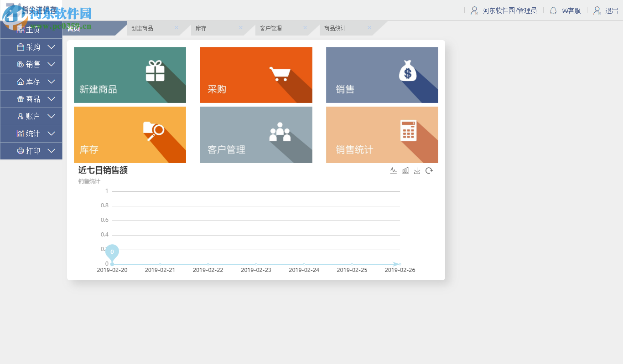Open the 采购 shopping cart tile

(x=256, y=75)
